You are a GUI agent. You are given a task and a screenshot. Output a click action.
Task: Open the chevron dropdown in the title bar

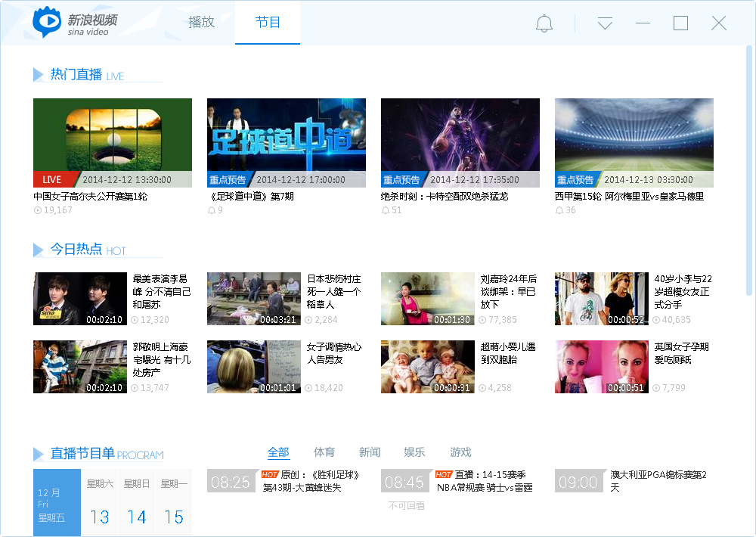tap(605, 23)
